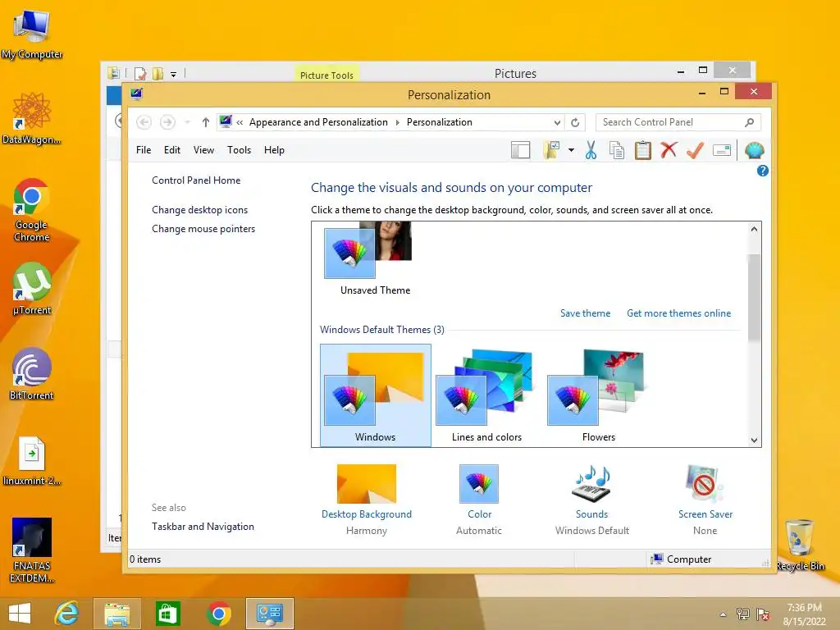Open the Edit menu
This screenshot has height=630, width=840.
point(172,150)
